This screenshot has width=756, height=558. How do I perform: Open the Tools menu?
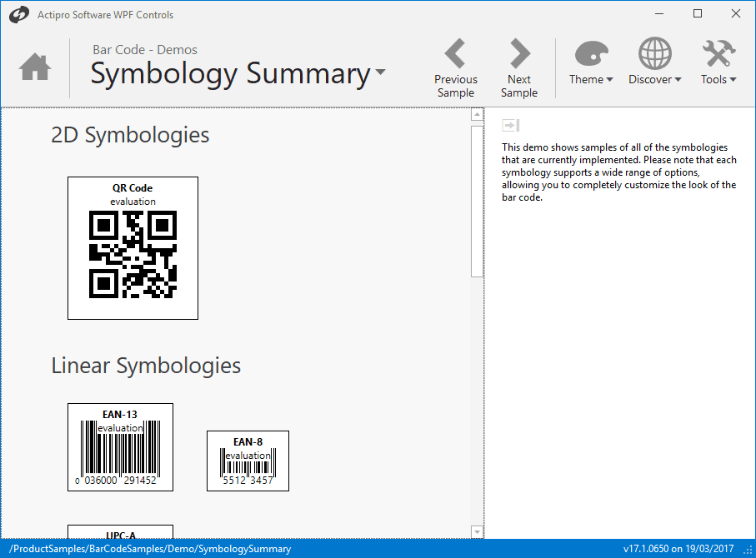(x=718, y=61)
